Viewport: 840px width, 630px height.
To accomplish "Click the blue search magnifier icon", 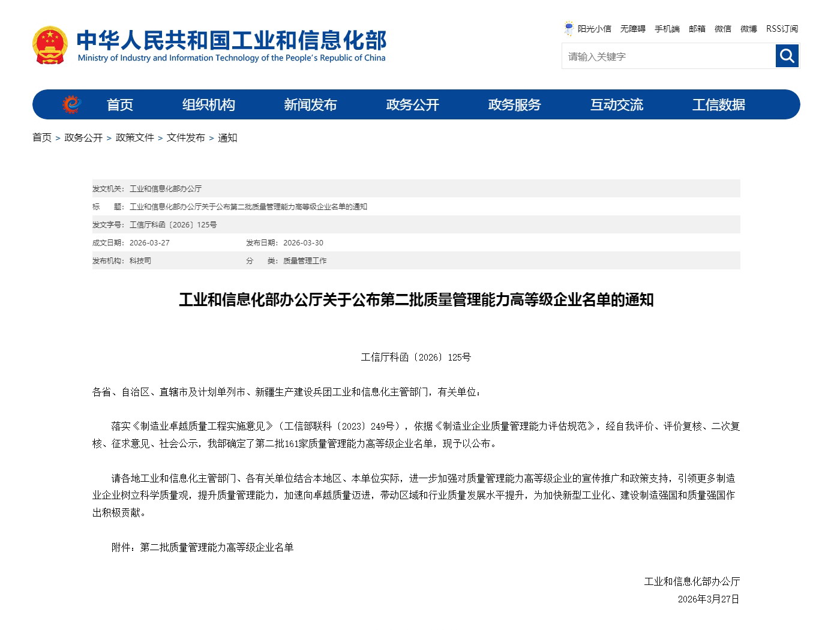I will 787,56.
